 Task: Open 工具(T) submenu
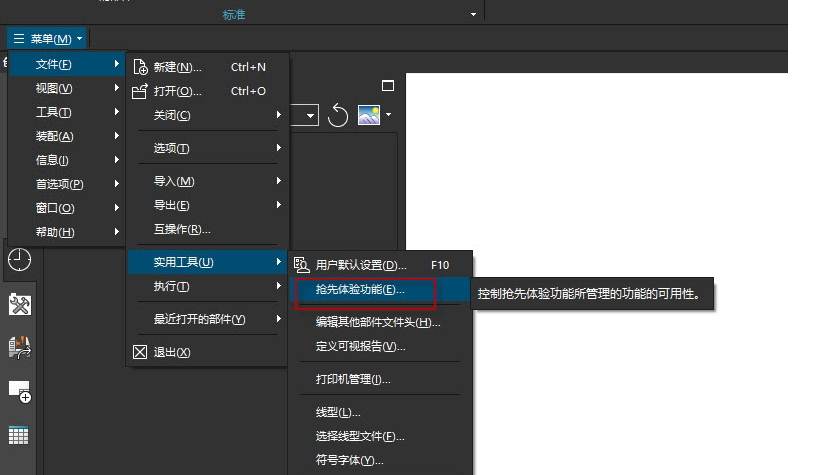pos(67,112)
